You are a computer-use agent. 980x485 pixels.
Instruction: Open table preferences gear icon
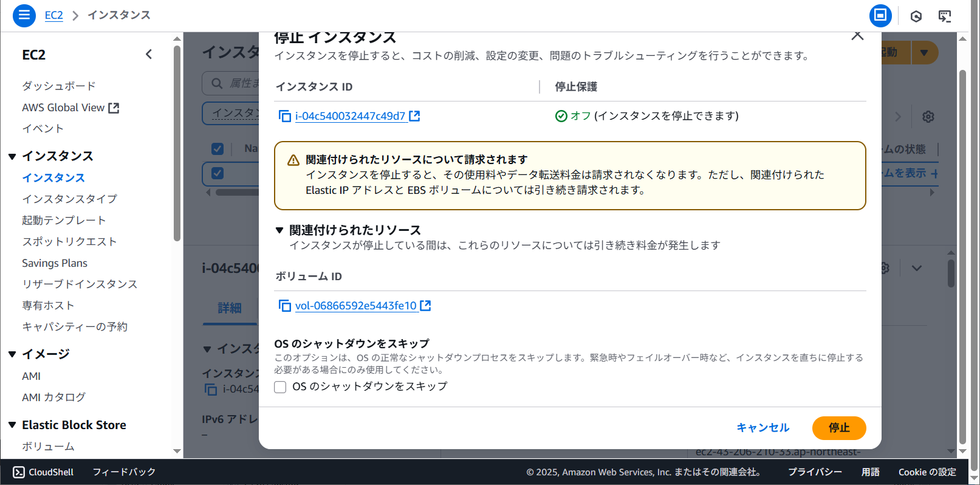pyautogui.click(x=928, y=117)
